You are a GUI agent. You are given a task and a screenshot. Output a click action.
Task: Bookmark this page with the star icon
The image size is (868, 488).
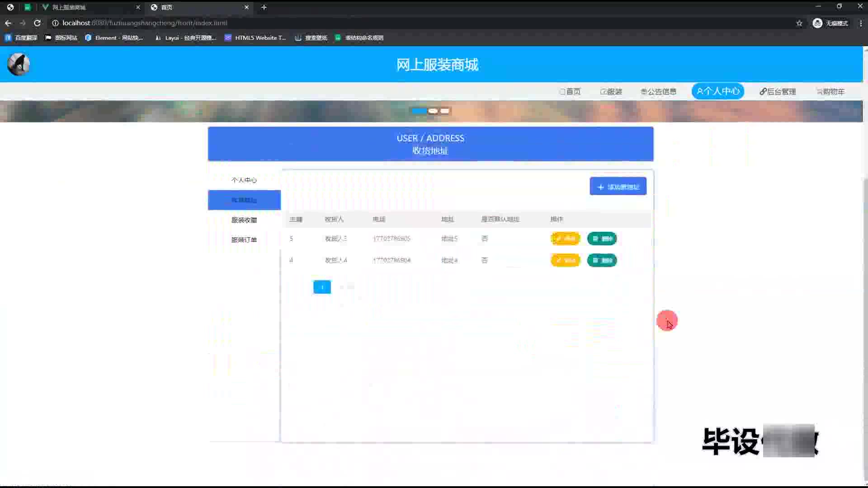pyautogui.click(x=799, y=23)
